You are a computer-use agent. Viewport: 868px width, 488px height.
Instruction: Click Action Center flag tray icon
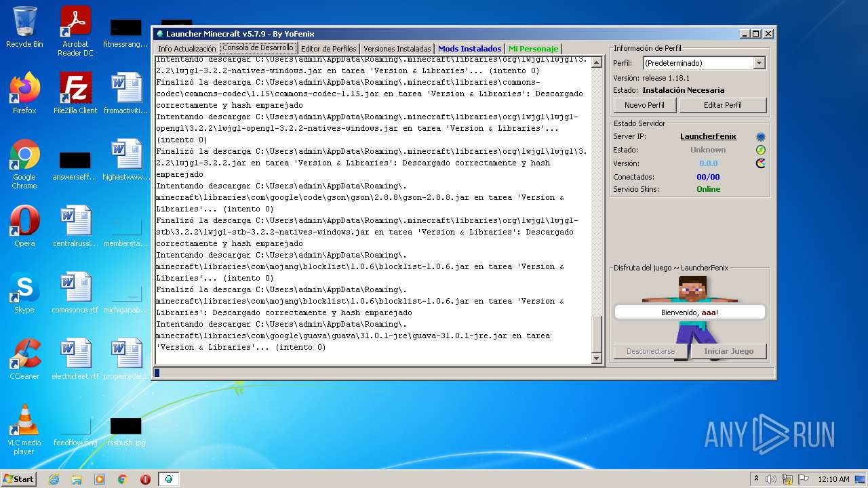pos(804,479)
